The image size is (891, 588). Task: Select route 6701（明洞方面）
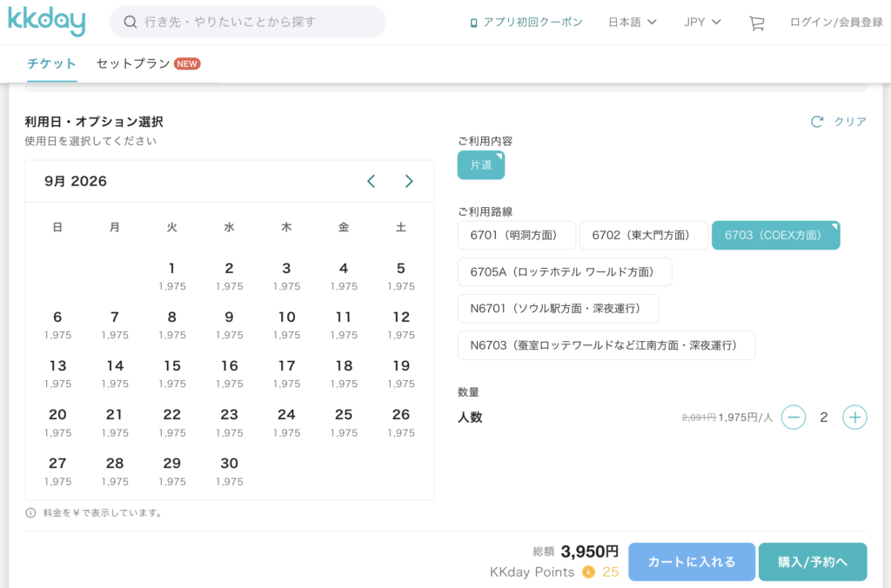point(517,235)
